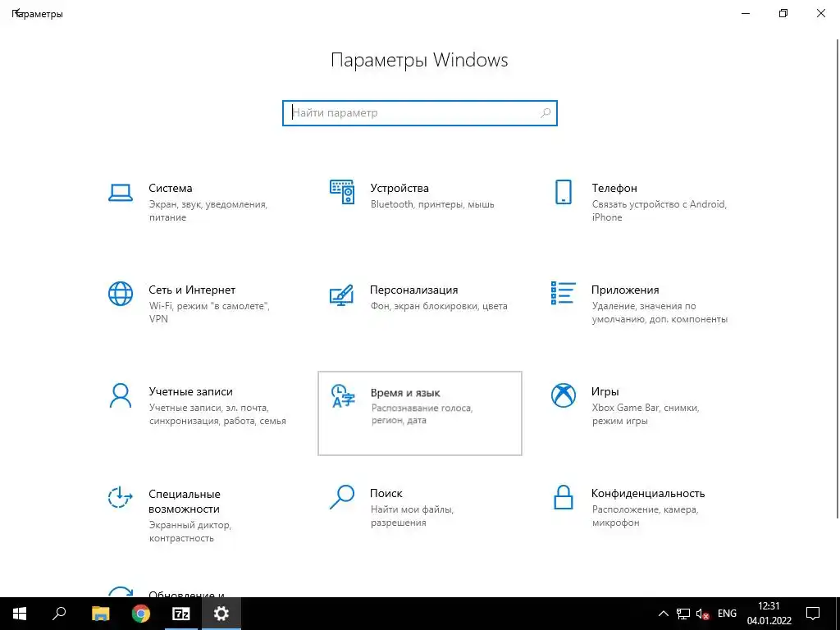
Task: Open the Сеть и Интернет heading
Action: (192, 290)
